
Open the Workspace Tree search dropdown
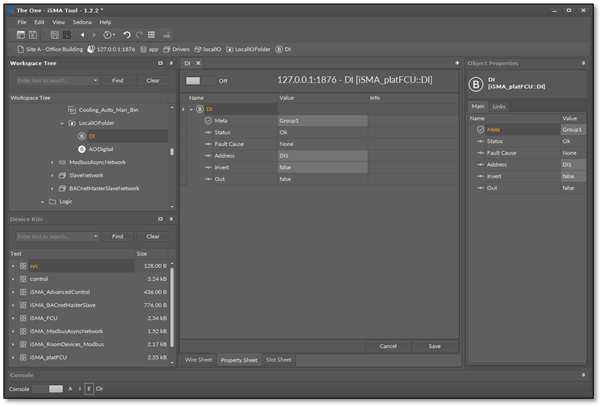[96, 80]
